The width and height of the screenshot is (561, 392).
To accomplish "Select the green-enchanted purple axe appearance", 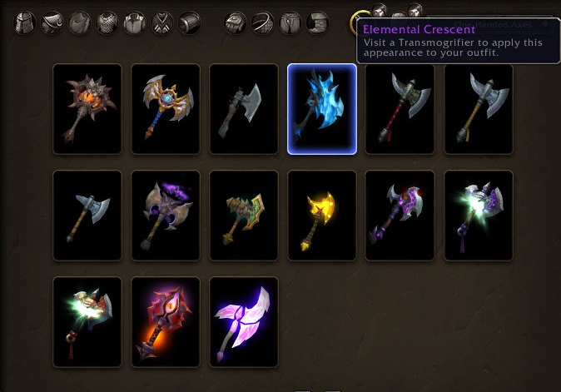I will click(x=479, y=216).
